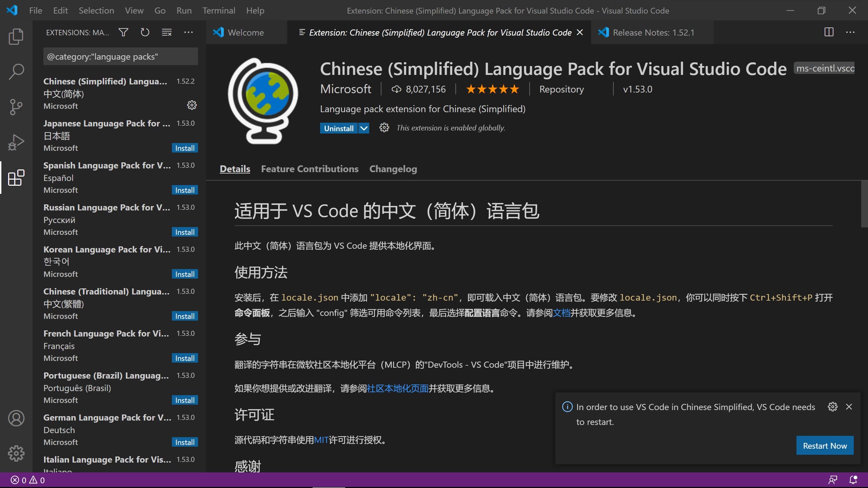Switch to Release Notes: 1.52.1 tab

652,32
